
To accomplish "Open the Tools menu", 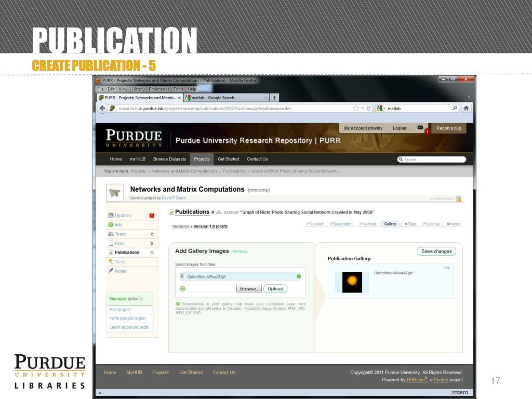I will (x=179, y=89).
